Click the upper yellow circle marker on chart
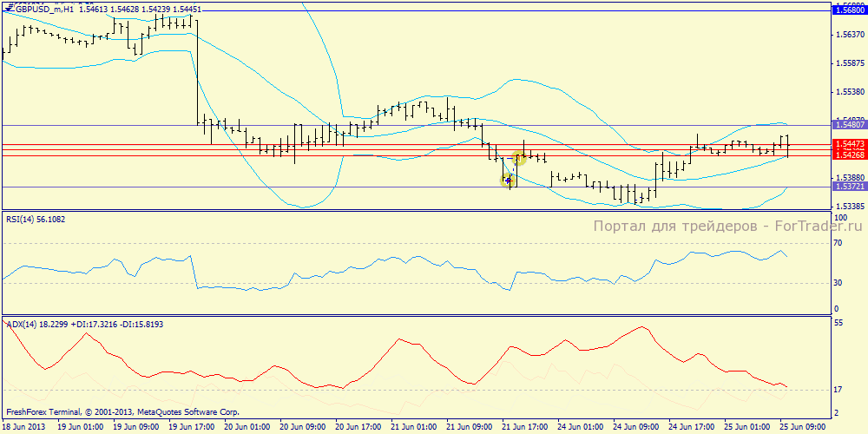The width and height of the screenshot is (868, 434). tap(520, 158)
